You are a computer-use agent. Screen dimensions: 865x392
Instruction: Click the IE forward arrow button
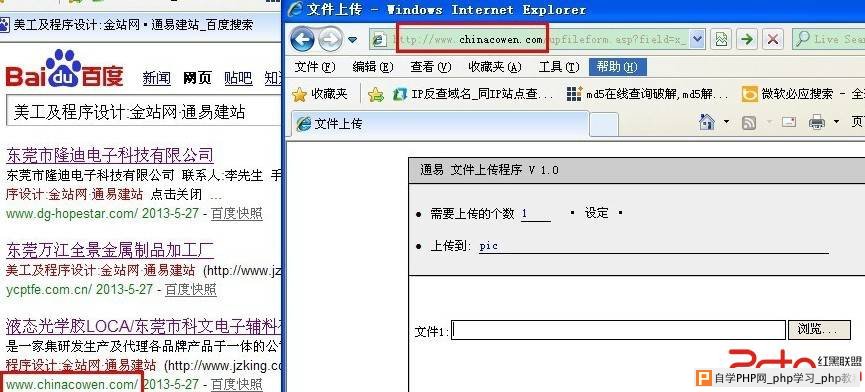(330, 39)
